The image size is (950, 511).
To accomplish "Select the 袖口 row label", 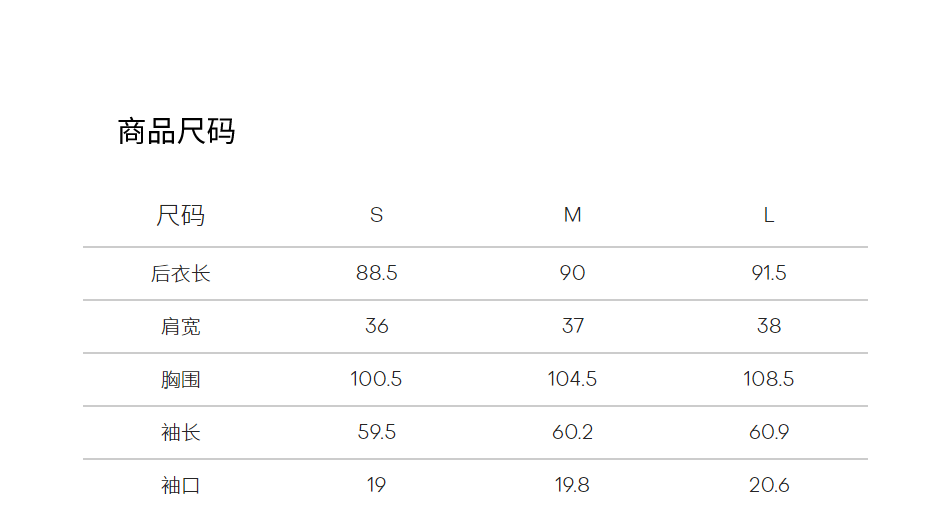I will (180, 486).
